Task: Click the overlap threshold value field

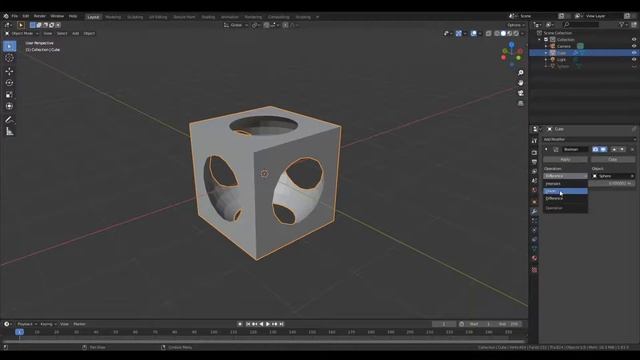Action: click(612, 183)
